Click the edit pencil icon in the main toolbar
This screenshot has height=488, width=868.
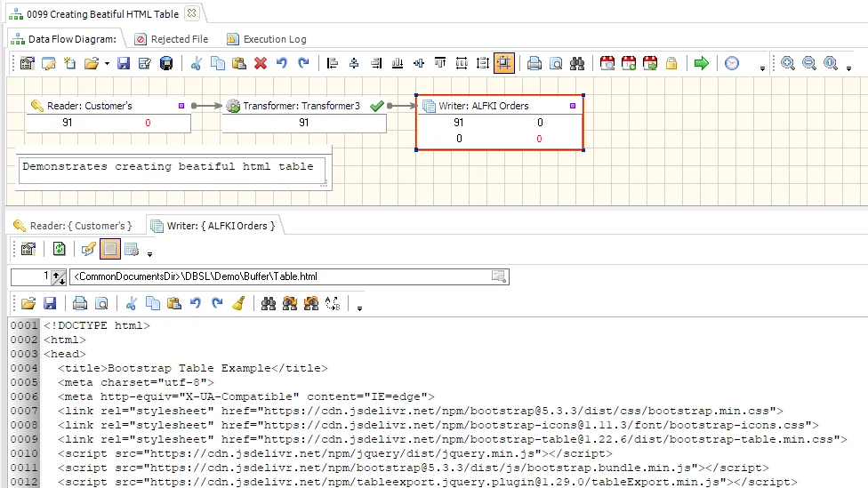pyautogui.click(x=49, y=63)
